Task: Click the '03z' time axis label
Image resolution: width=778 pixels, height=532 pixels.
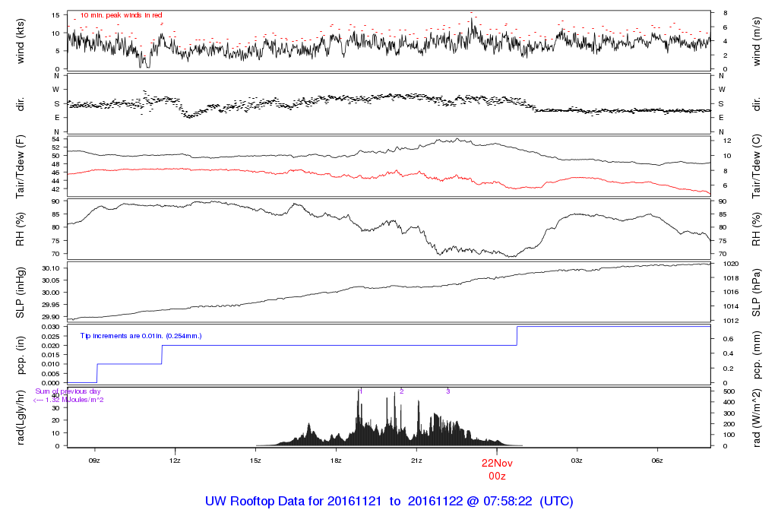Action: (x=577, y=461)
